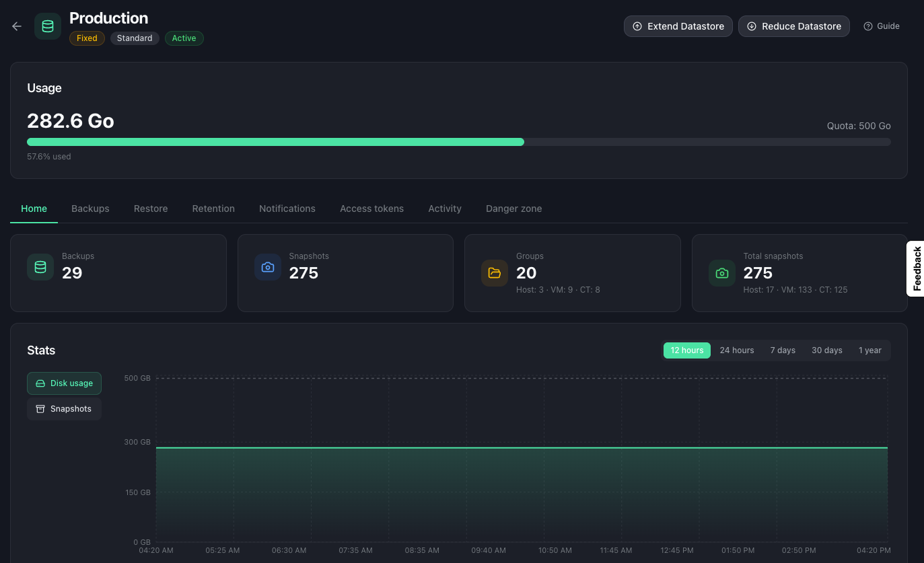Open the Access tokens tab
The image size is (924, 563).
[371, 209]
